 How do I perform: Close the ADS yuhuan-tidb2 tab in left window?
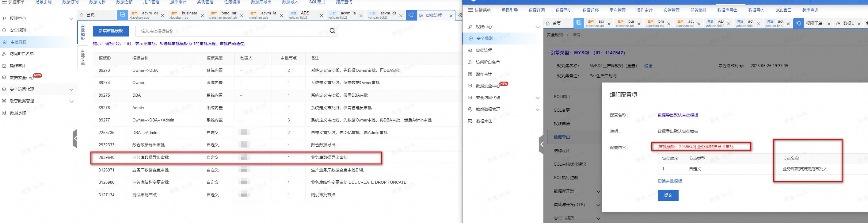pos(321,16)
